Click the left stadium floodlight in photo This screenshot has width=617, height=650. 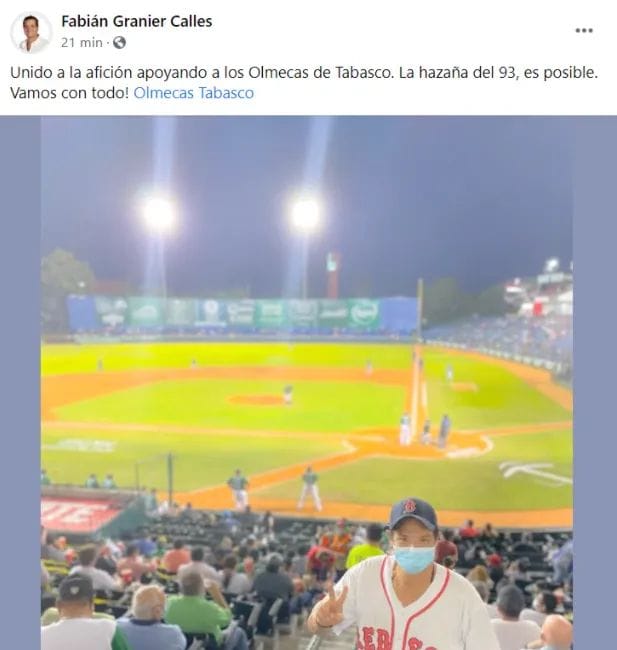pos(158,214)
